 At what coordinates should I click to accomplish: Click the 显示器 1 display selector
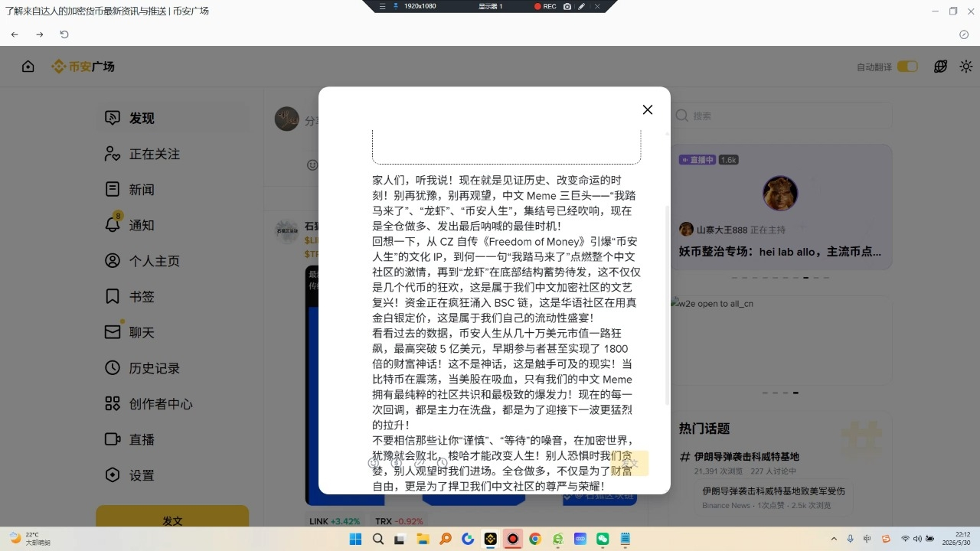click(x=491, y=6)
